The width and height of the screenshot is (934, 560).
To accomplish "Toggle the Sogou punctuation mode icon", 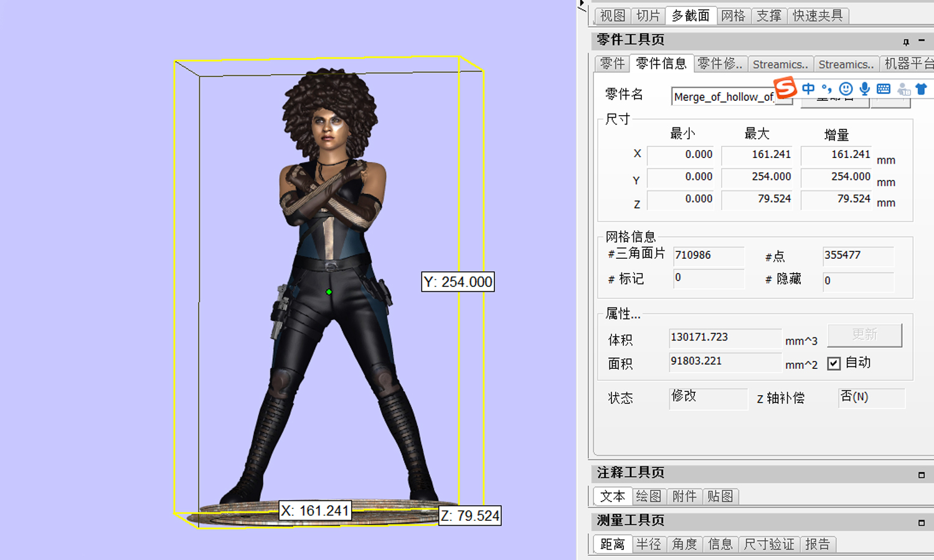I will [826, 88].
